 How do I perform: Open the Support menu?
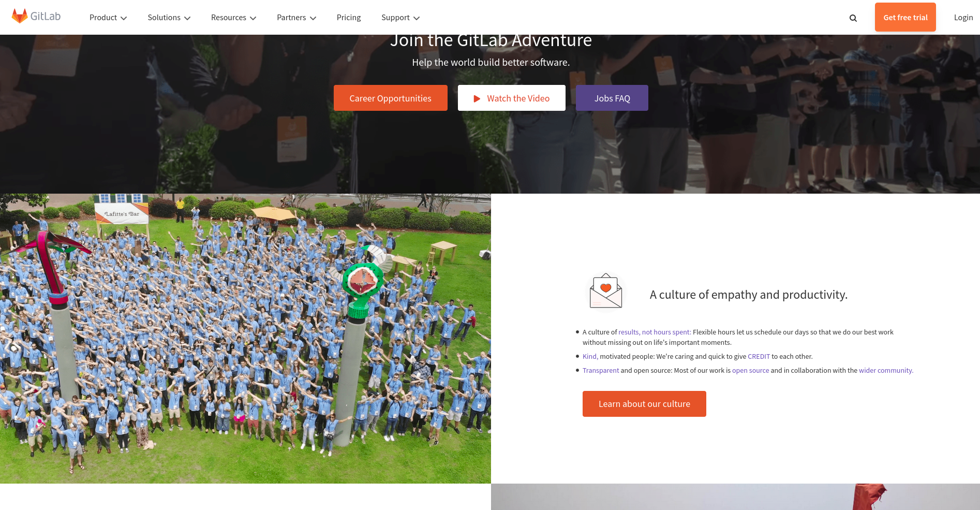point(400,18)
